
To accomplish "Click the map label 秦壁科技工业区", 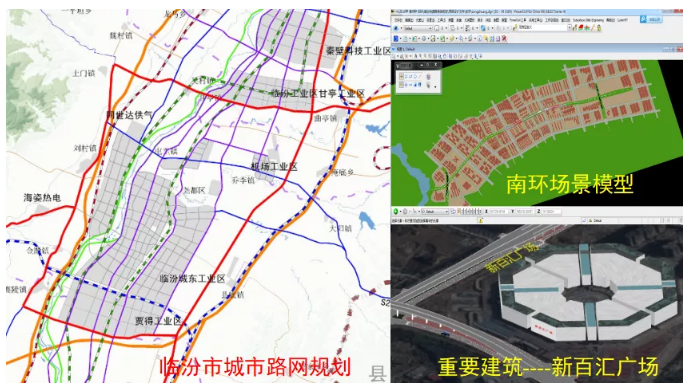I will click(x=359, y=51).
